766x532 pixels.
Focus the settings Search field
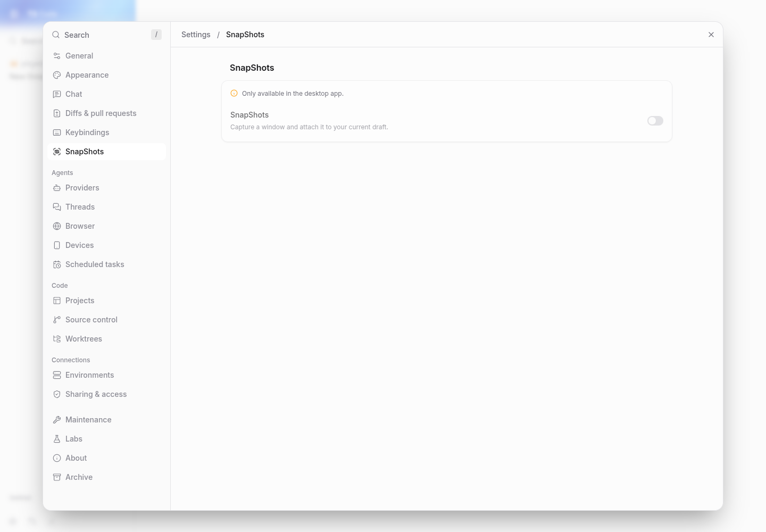(106, 35)
